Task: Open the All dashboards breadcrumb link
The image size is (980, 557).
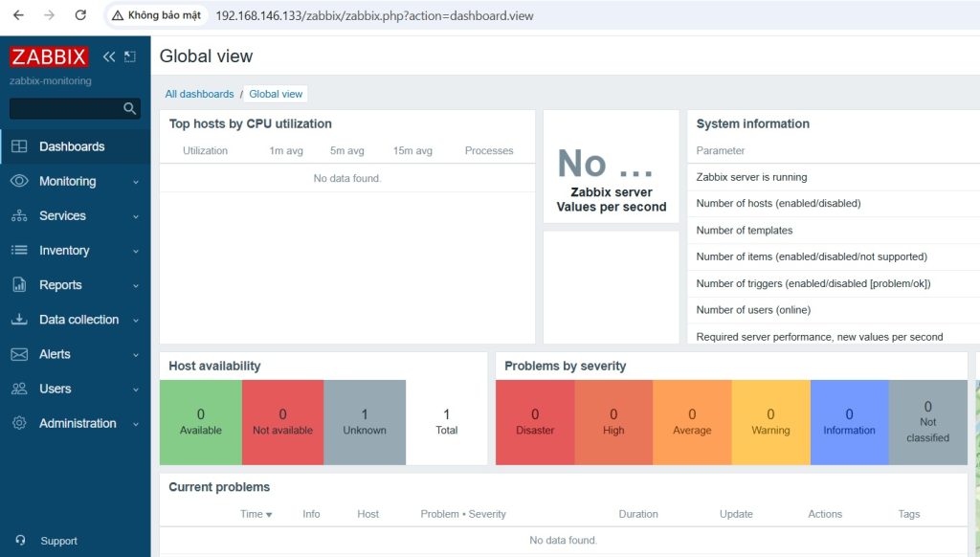Action: [x=199, y=94]
